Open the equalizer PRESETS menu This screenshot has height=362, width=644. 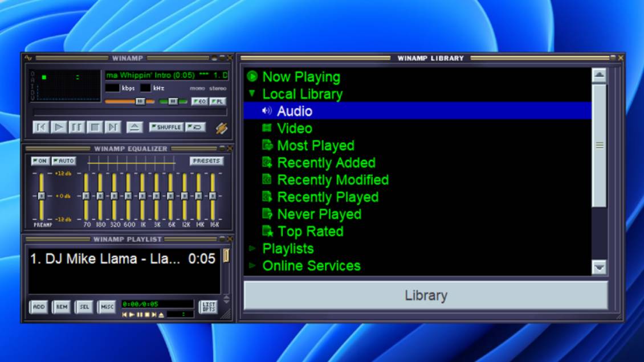coord(206,161)
